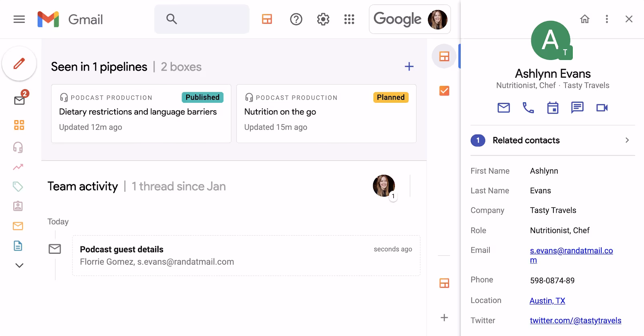Click the Published stage label

[202, 97]
